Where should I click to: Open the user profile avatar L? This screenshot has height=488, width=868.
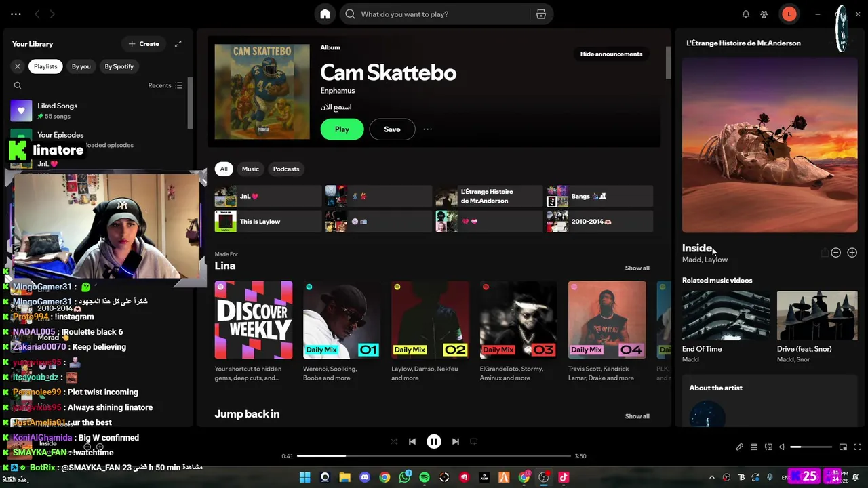tap(789, 14)
